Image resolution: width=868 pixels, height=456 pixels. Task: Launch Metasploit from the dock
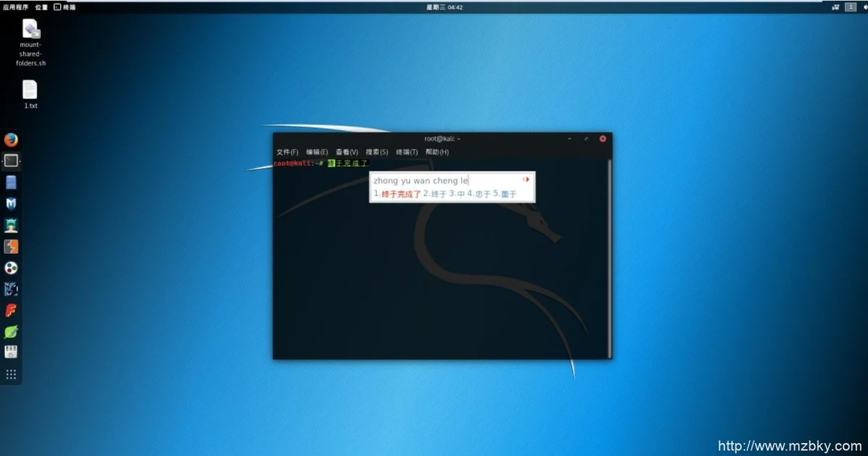pos(11,204)
